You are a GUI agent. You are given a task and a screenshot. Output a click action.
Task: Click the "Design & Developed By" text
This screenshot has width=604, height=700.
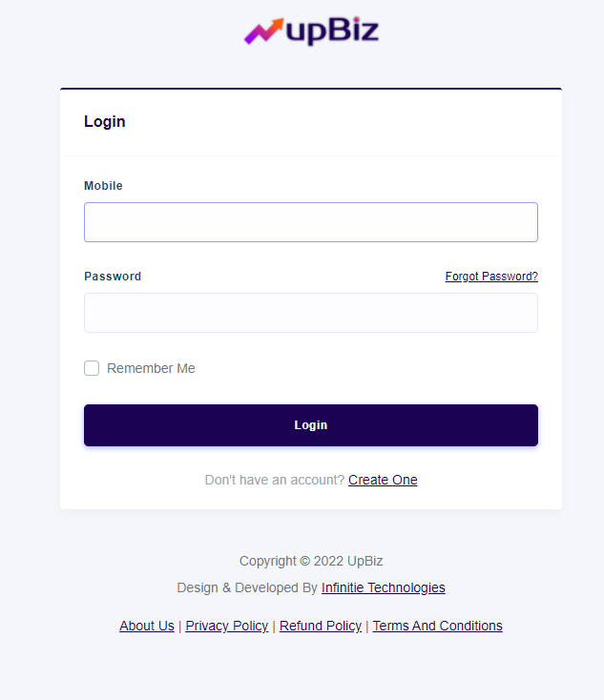click(247, 587)
